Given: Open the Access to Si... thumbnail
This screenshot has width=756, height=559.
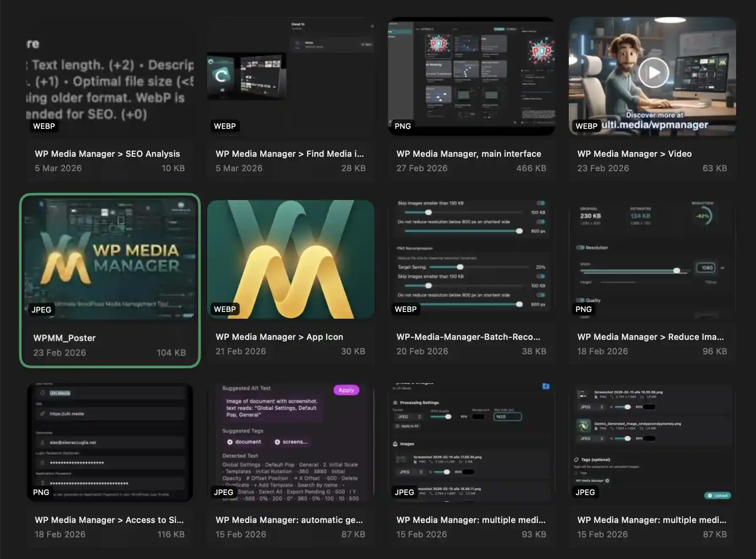Looking at the screenshot, I should point(110,442).
